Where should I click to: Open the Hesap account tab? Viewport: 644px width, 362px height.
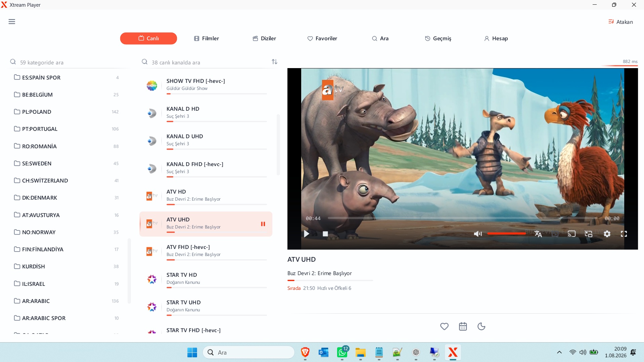click(x=496, y=38)
